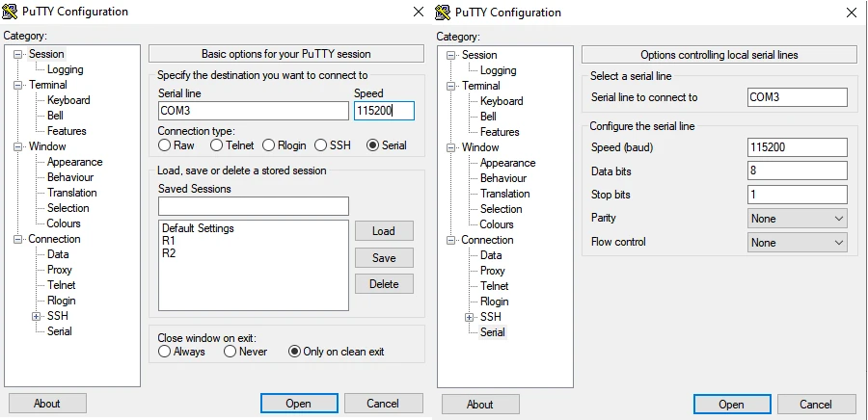This screenshot has height=420, width=868.
Task: Click the PuTTY icon in the serial options window title bar
Action: pos(443,13)
